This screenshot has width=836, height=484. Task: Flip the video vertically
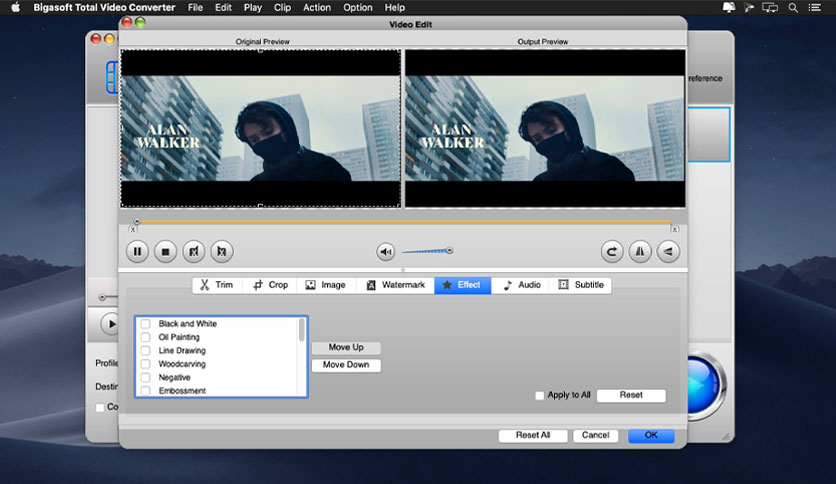click(668, 252)
